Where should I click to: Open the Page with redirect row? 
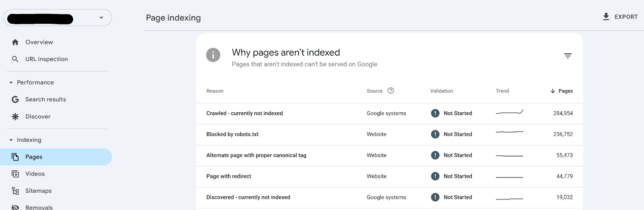click(390, 176)
